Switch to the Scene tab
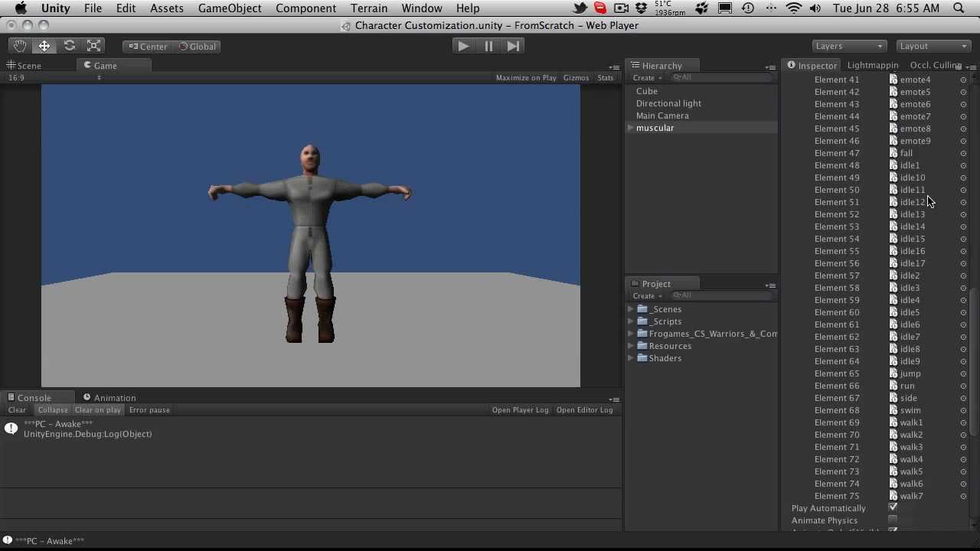This screenshot has width=980, height=551. pyautogui.click(x=24, y=66)
